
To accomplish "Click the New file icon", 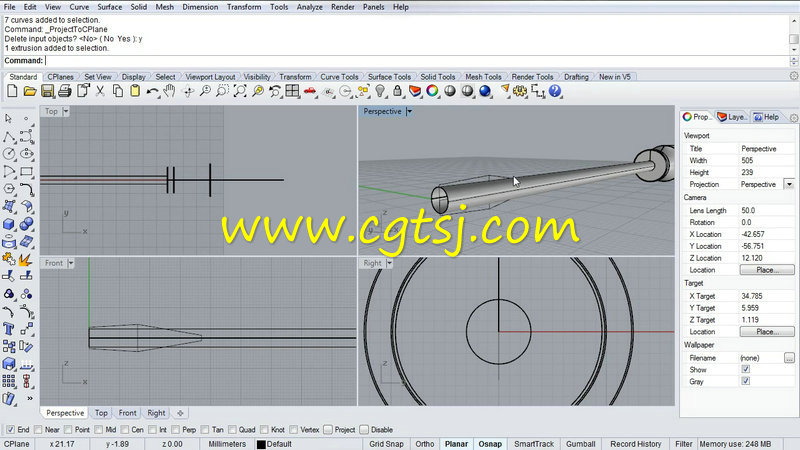I will point(12,91).
